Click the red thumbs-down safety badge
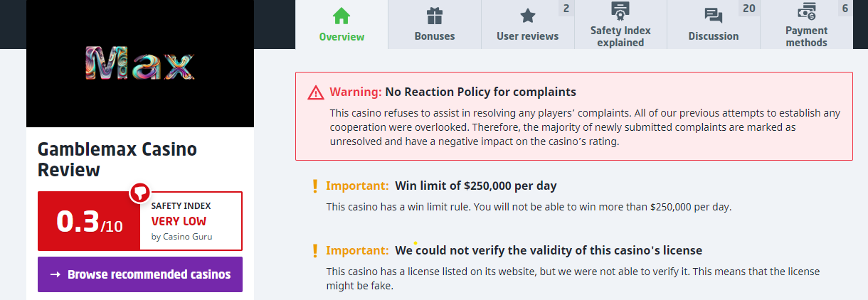This screenshot has width=868, height=300. 139,192
